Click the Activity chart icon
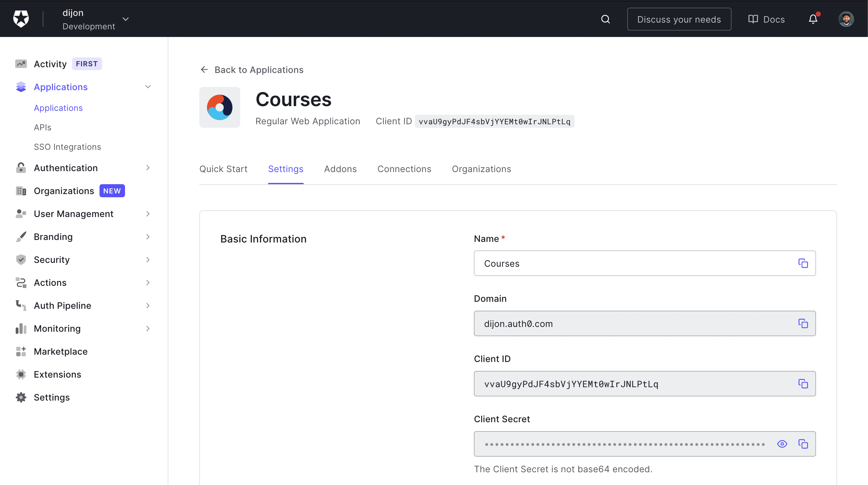This screenshot has width=868, height=485. point(21,64)
